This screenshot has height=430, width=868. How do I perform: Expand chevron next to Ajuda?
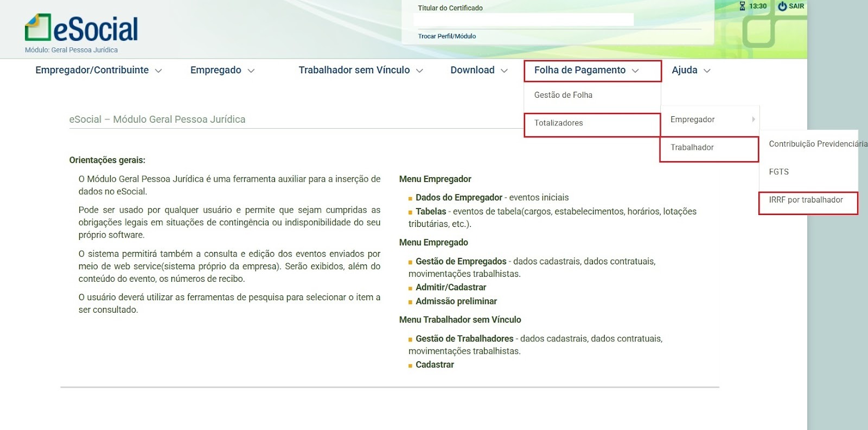[x=707, y=71]
